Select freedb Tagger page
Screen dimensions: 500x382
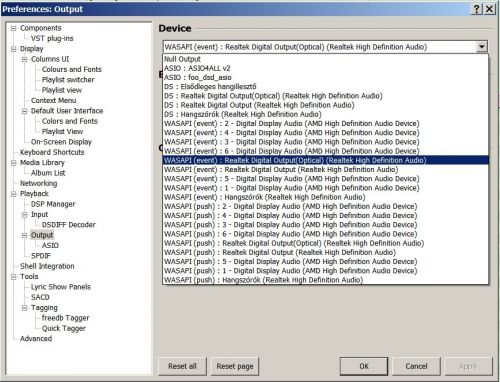(x=65, y=318)
